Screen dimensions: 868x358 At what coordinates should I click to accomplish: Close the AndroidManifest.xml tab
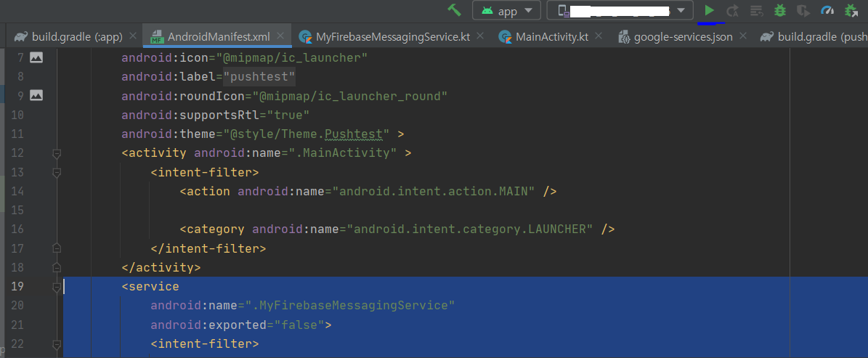pyautogui.click(x=280, y=36)
